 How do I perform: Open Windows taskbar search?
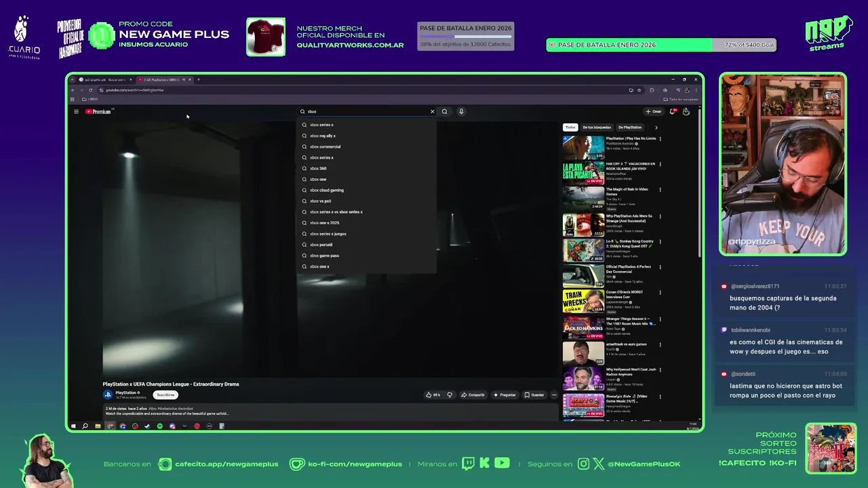[85, 426]
